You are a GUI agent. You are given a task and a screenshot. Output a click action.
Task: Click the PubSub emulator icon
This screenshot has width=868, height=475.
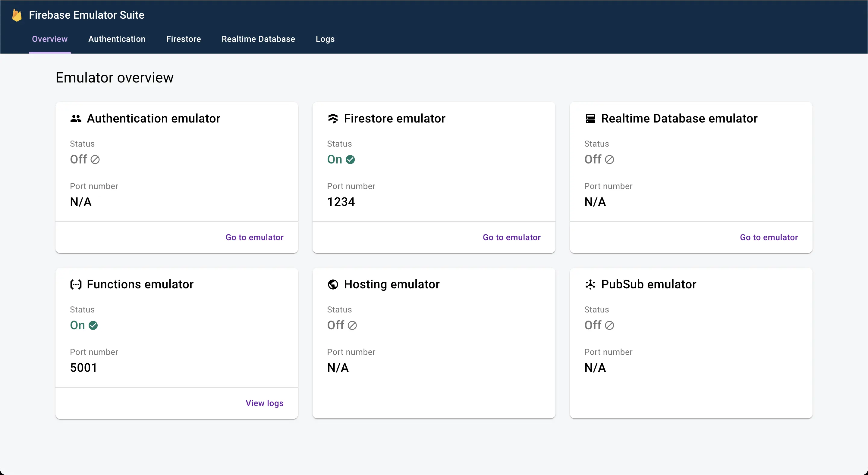tap(590, 284)
